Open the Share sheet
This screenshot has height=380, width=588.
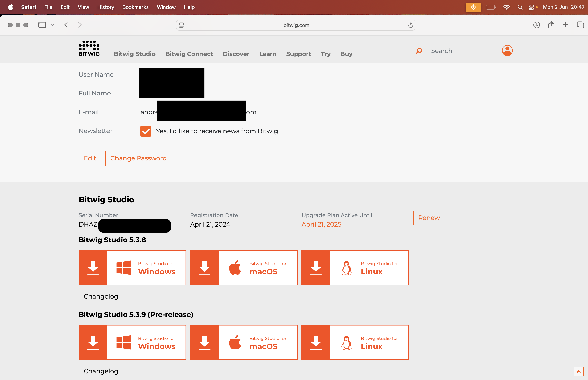click(551, 25)
